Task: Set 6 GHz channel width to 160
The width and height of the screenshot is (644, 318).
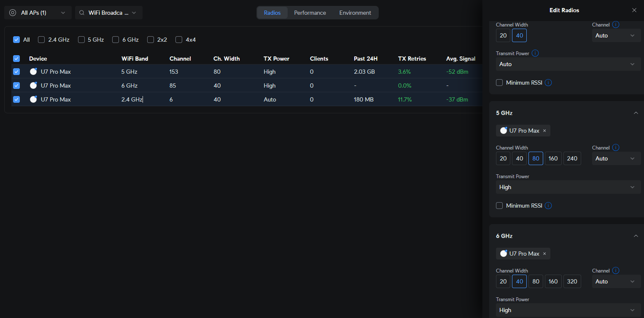Action: (x=553, y=281)
